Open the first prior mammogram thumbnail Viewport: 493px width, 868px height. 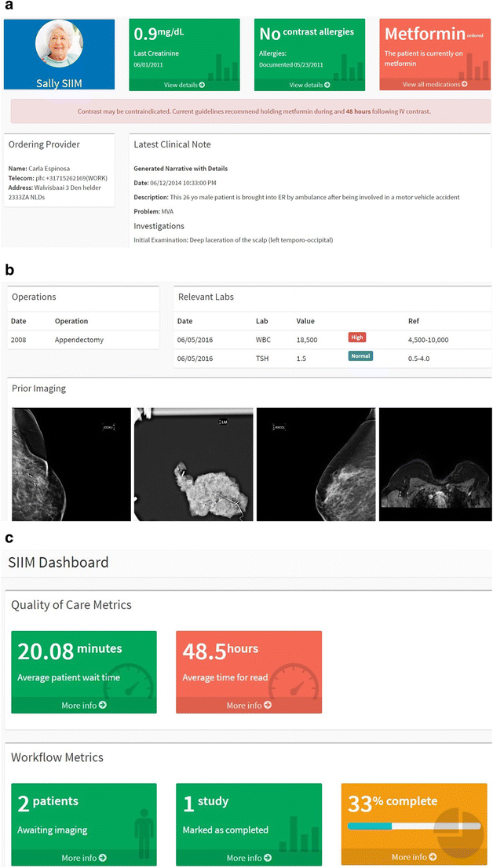(x=71, y=463)
